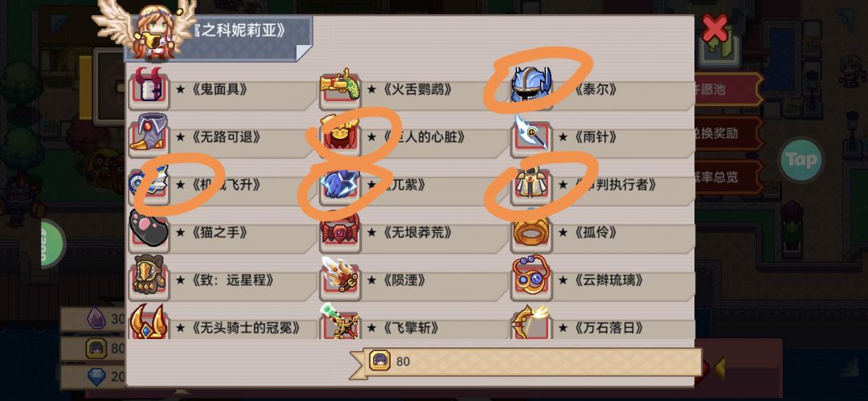Select the 鬼面具 demon mask icon
Image resolution: width=868 pixels, height=401 pixels.
click(x=149, y=88)
